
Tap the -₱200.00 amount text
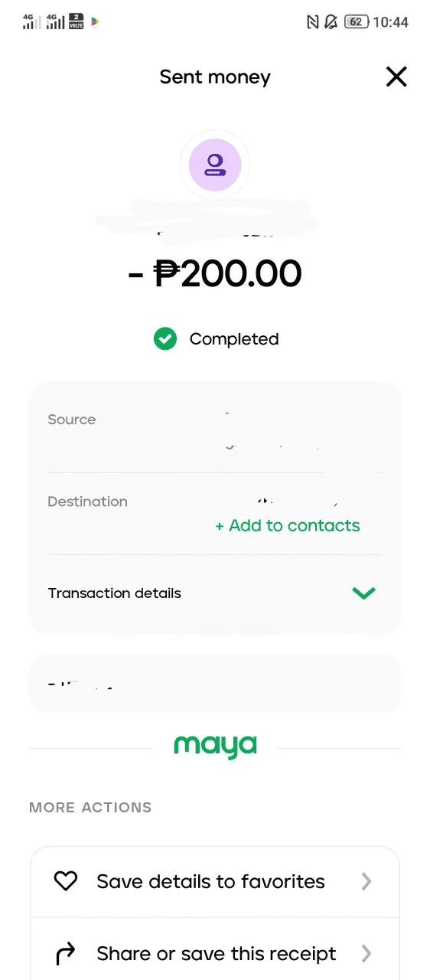tap(215, 273)
